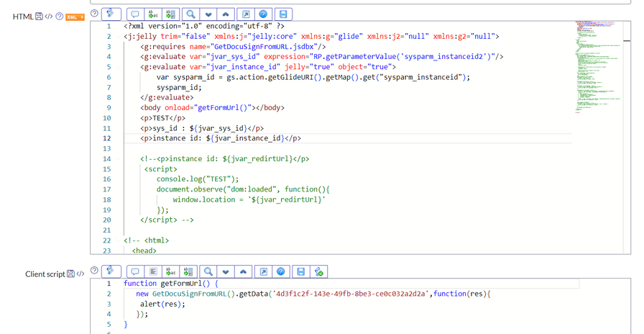This screenshot has width=644, height=334.
Task: Click Find Previous arrow in HTML editor toolbar
Action: (226, 14)
